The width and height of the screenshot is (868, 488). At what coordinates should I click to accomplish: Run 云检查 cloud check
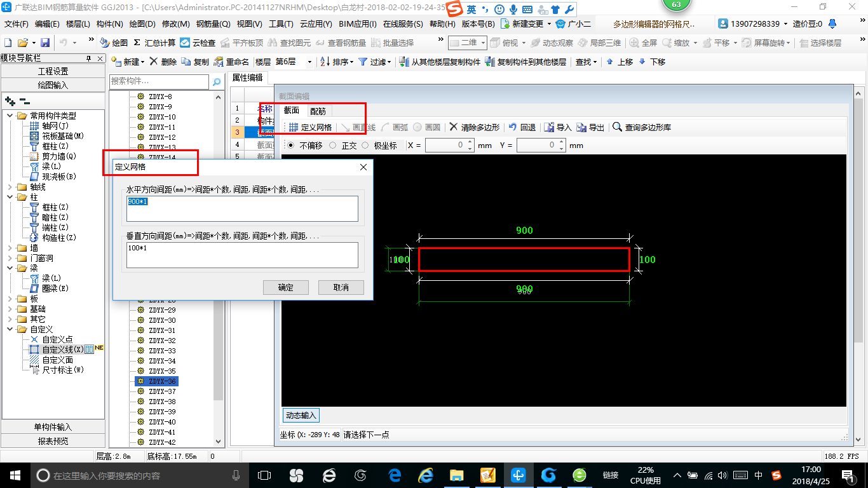click(x=198, y=43)
